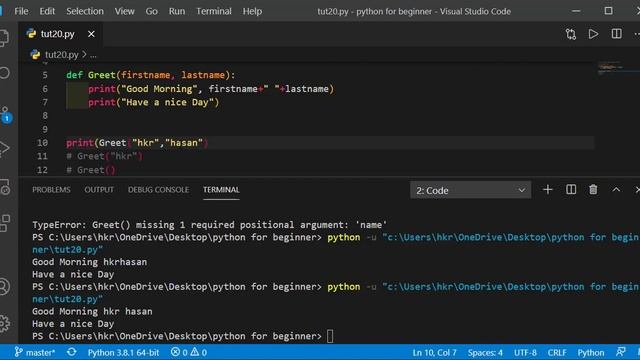Open the View menu

click(x=124, y=11)
